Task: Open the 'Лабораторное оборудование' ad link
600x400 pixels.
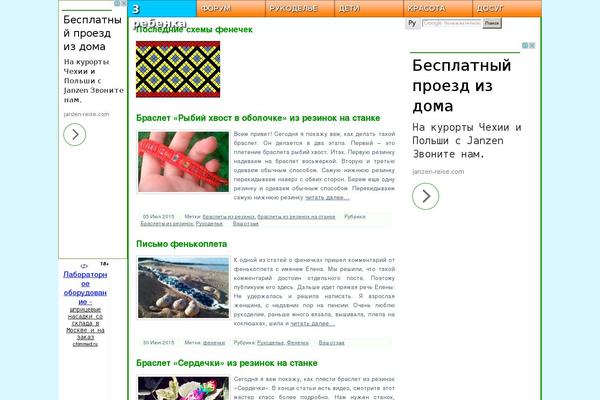Action: pos(85,288)
